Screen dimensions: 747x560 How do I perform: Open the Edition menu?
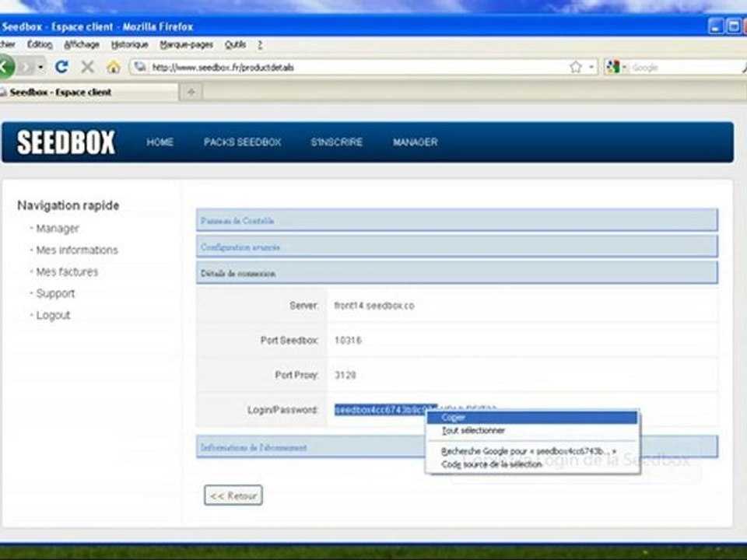coord(40,44)
